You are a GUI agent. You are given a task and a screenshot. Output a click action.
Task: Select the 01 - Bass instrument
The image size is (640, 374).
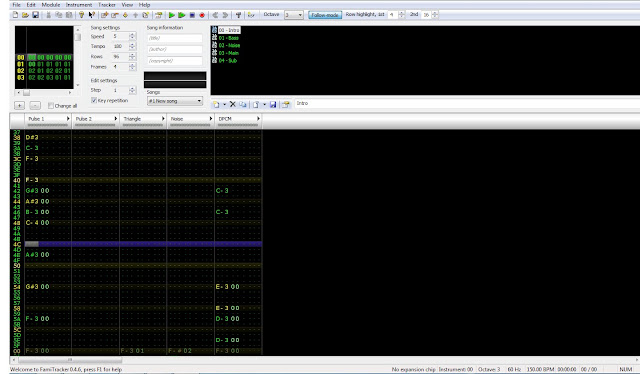228,38
